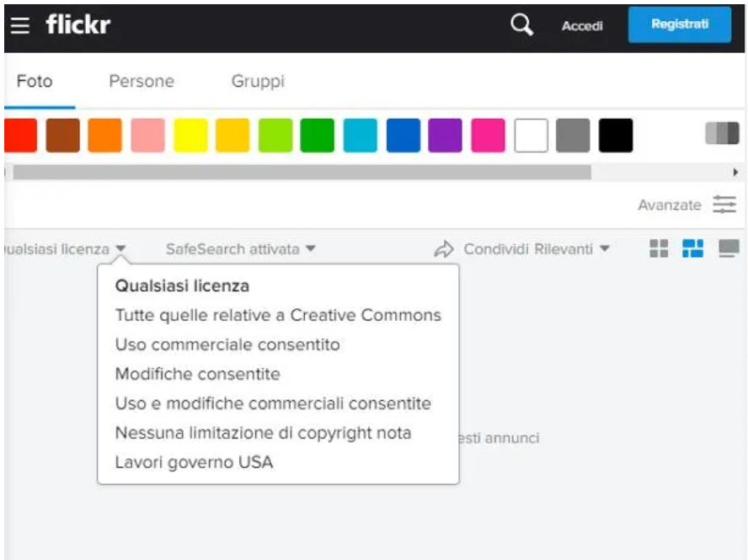Select the orange color swatch
This screenshot has height=560, width=748.
[x=105, y=136]
